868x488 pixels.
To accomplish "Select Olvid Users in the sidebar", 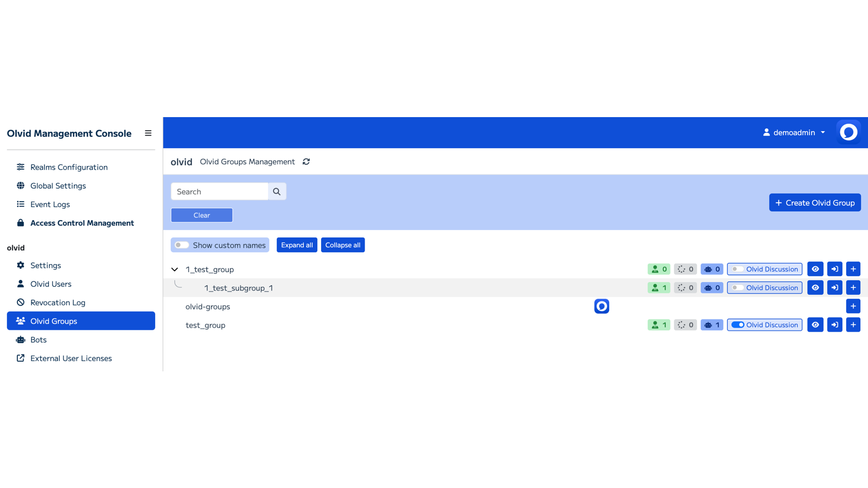I will 50,284.
